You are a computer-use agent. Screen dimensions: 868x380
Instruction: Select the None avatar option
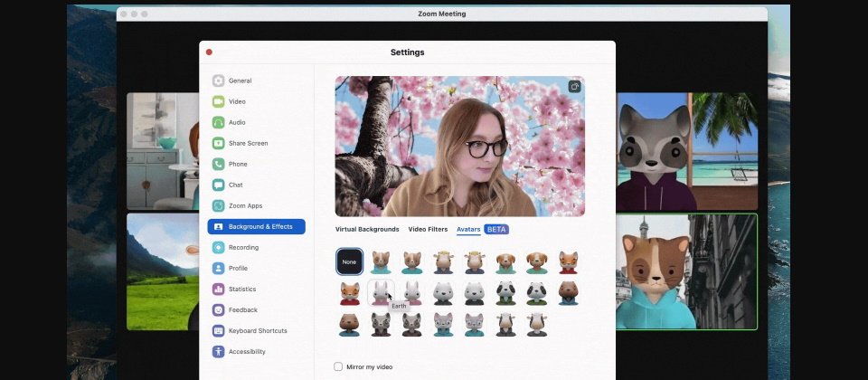click(x=349, y=262)
